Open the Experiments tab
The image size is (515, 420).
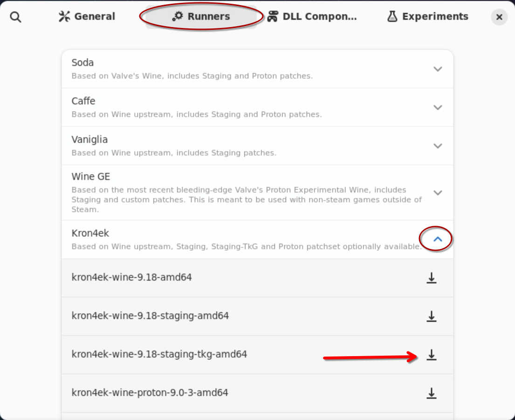(x=428, y=17)
